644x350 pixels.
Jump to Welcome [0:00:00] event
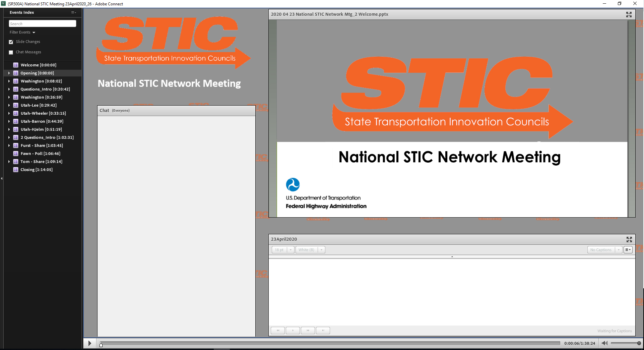point(38,65)
